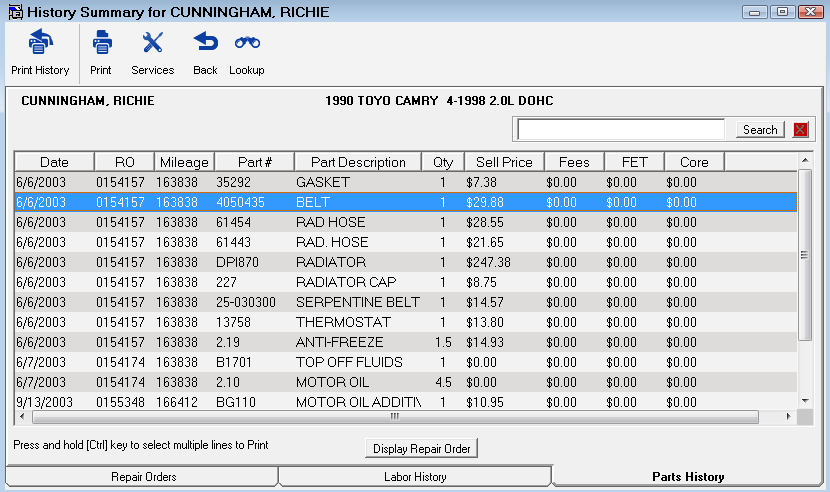Clear search with the red X icon
The image size is (830, 492).
800,129
